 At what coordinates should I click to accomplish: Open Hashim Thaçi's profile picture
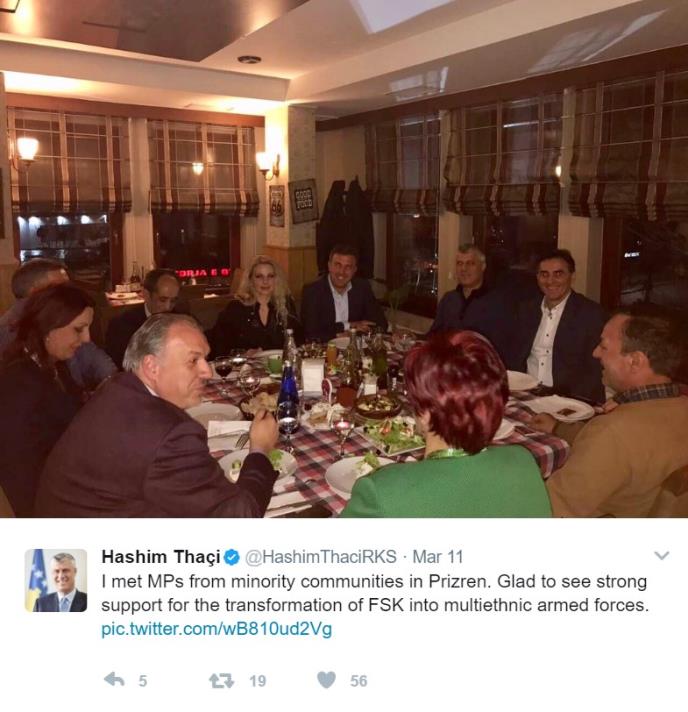pos(56,580)
